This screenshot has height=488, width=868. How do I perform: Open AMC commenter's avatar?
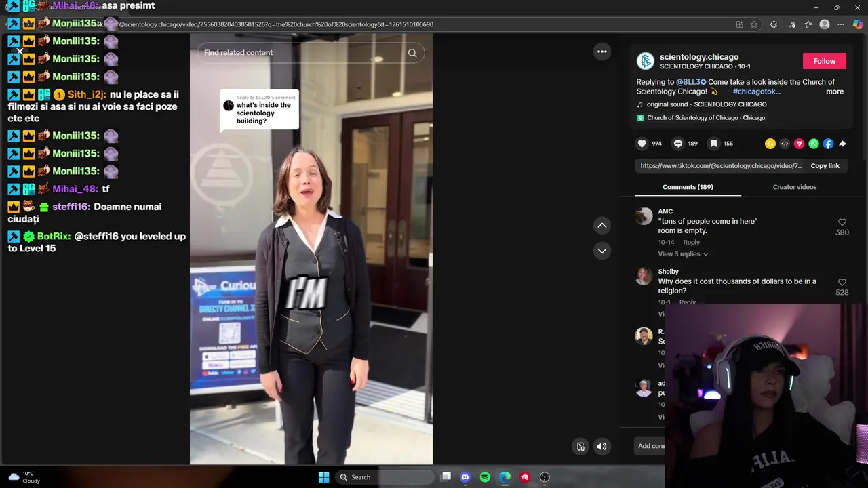pyautogui.click(x=644, y=216)
